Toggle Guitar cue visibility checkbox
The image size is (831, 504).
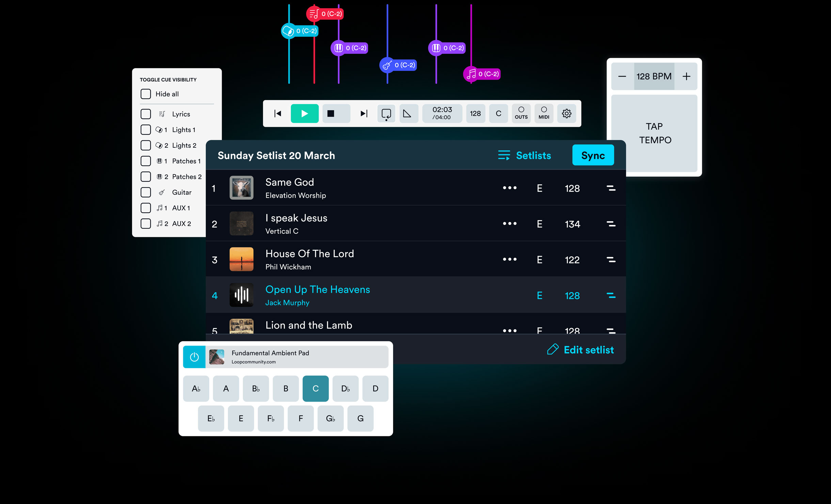146,192
